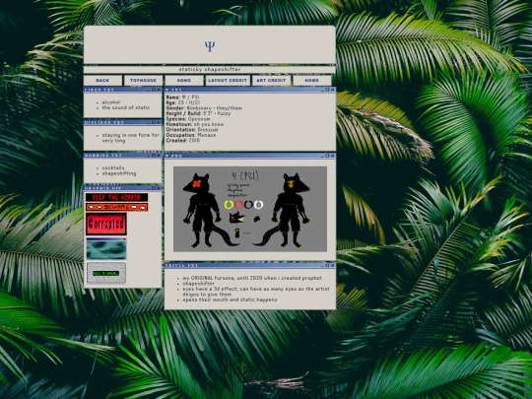This screenshot has width=532, height=399.
Task: Click the 'Name: Ψ / PSI' line
Action: pos(182,97)
